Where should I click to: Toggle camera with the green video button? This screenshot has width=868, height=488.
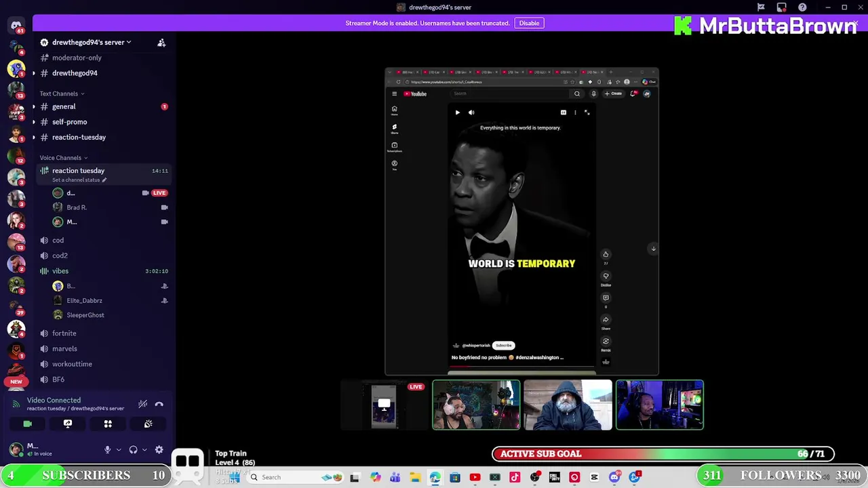28,424
